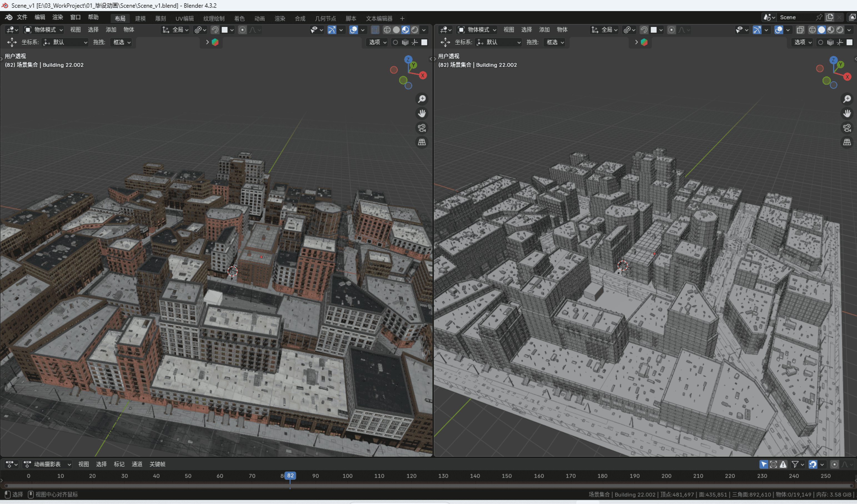Screen dimensions: 857x504
Task: Toggle X-ray mode in left viewport
Action: [375, 30]
